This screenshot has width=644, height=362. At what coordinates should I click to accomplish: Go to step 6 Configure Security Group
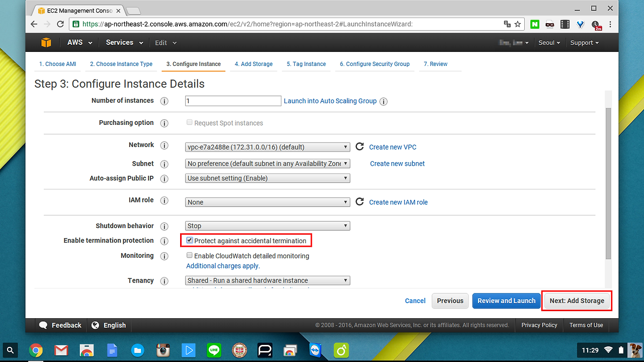point(375,64)
